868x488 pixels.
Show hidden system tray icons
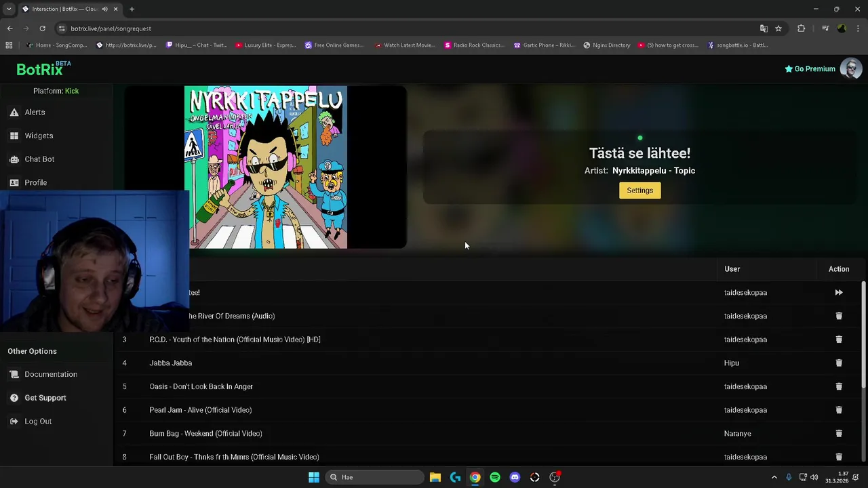click(774, 477)
